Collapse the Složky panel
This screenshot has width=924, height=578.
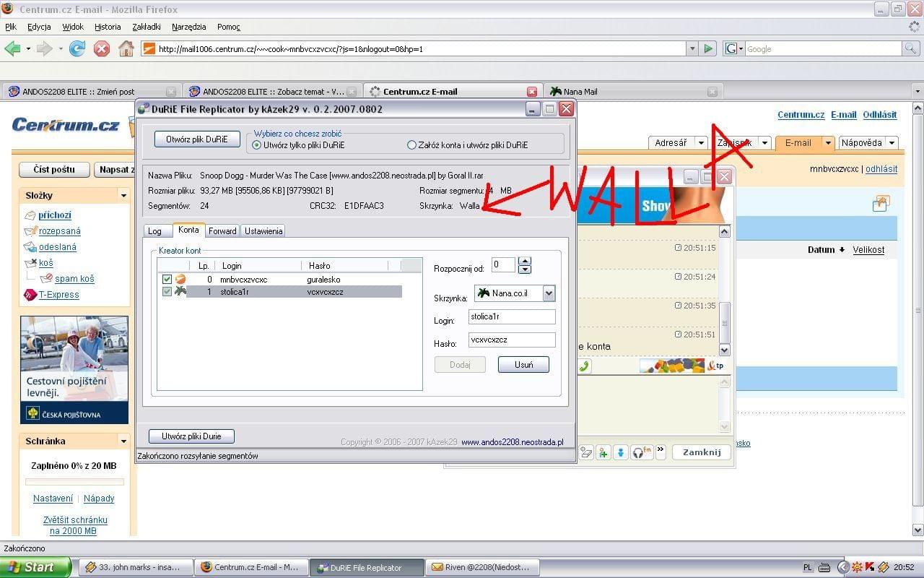point(123,196)
